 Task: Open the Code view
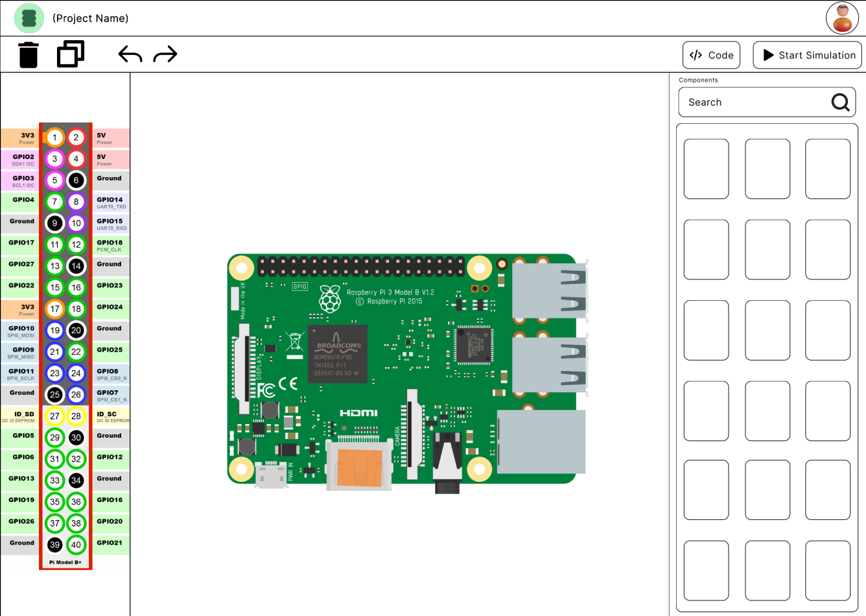pyautogui.click(x=711, y=55)
